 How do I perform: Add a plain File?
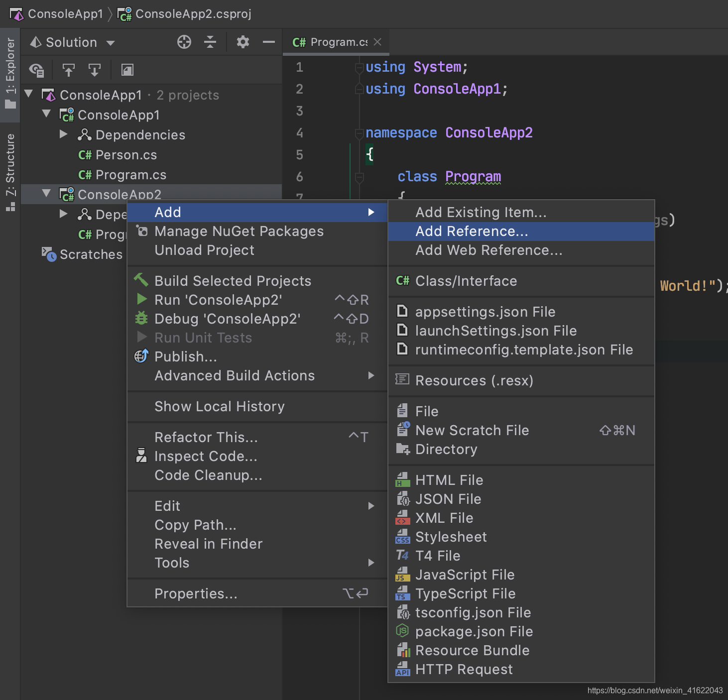pyautogui.click(x=521, y=411)
